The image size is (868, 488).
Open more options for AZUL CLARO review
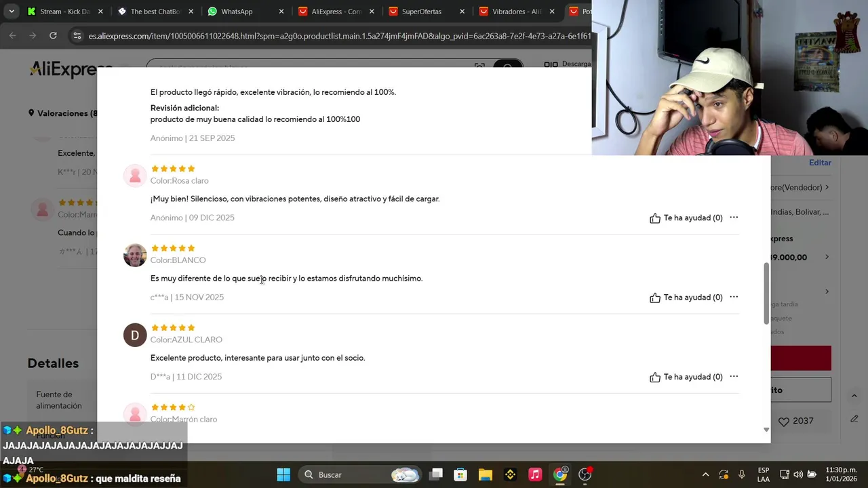[734, 376]
